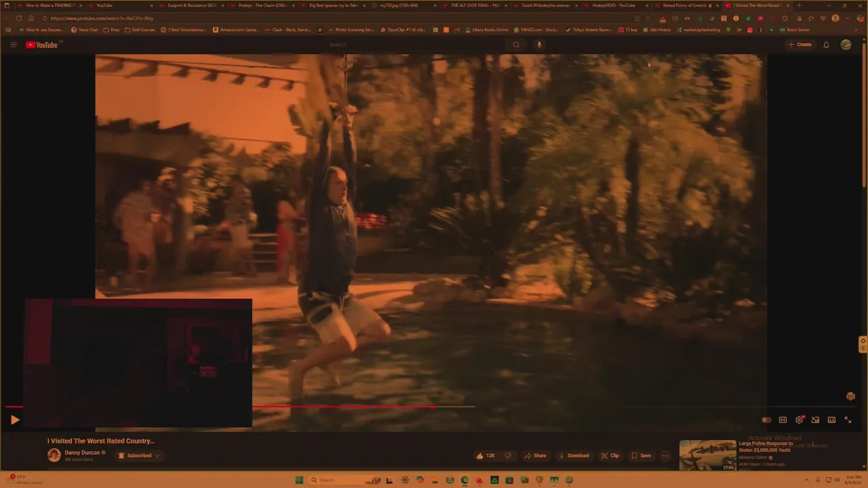Image resolution: width=868 pixels, height=488 pixels.
Task: Click the browser address bar URL
Action: point(102,18)
